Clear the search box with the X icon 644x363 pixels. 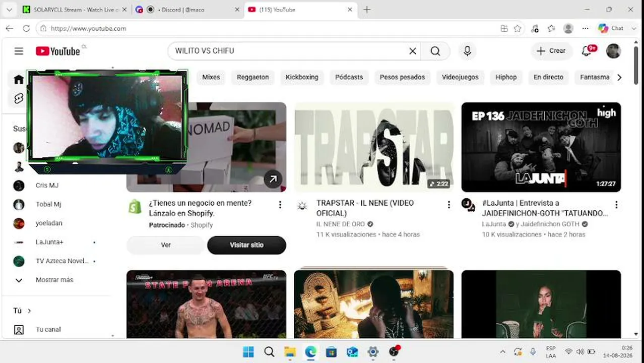[413, 51]
